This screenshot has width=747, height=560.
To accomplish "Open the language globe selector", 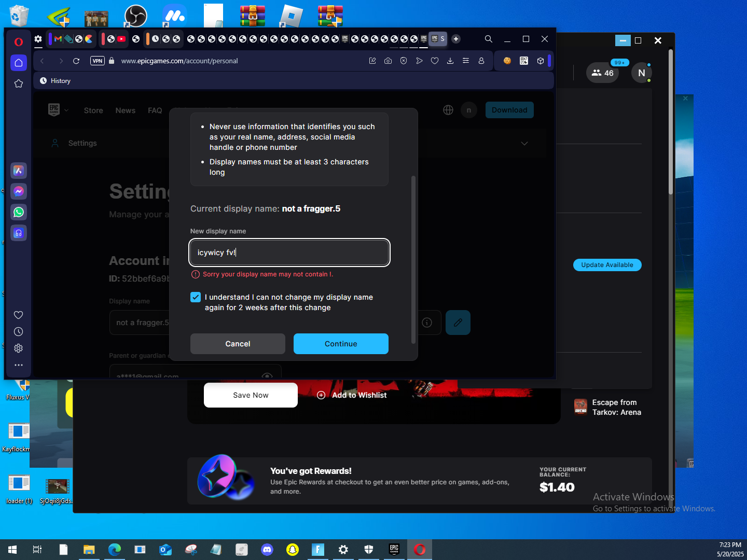I will pos(448,110).
